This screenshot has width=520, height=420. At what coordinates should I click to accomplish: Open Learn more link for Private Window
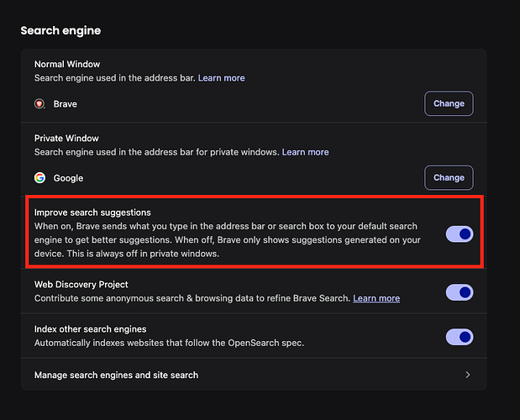[x=306, y=152]
